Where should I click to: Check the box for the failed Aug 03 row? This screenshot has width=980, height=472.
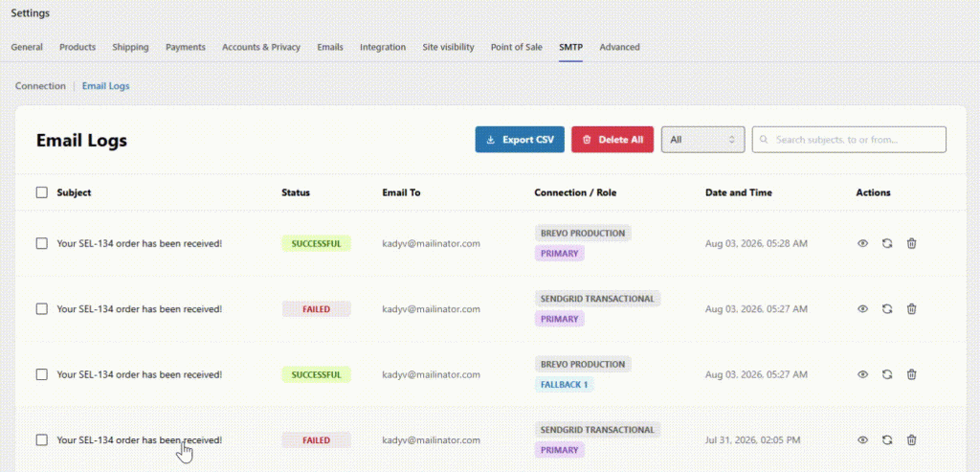tap(42, 309)
